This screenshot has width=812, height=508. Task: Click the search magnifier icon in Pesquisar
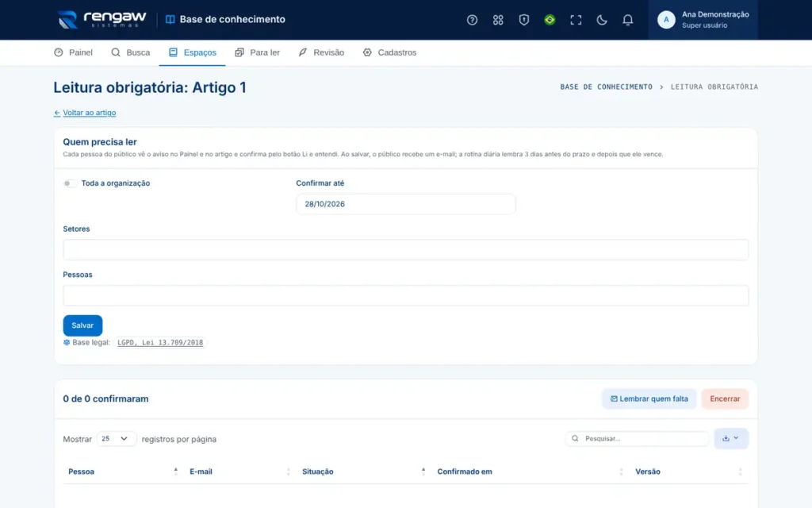(x=575, y=438)
